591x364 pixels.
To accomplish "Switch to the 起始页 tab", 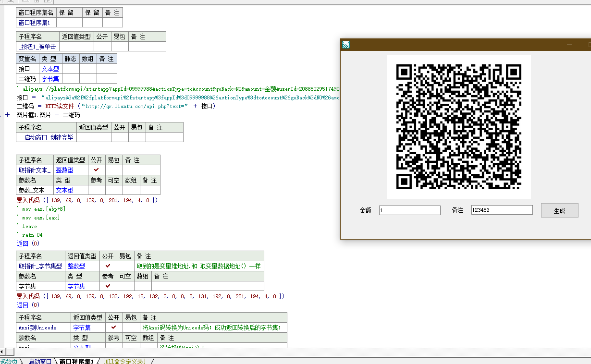I will pyautogui.click(x=9, y=361).
